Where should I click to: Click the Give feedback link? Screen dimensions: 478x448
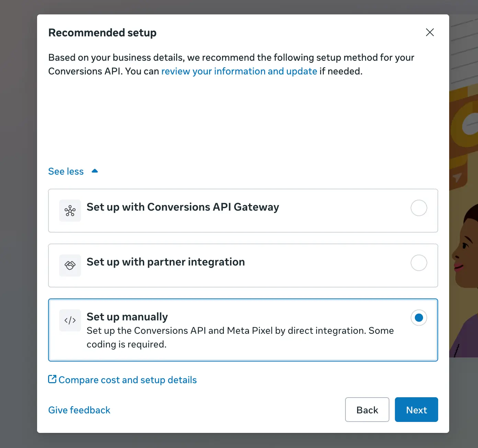point(79,410)
